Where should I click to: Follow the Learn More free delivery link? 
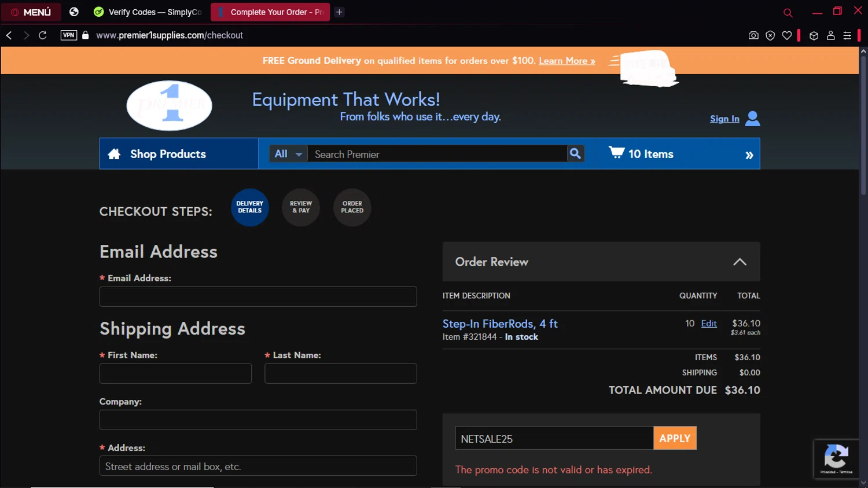567,61
